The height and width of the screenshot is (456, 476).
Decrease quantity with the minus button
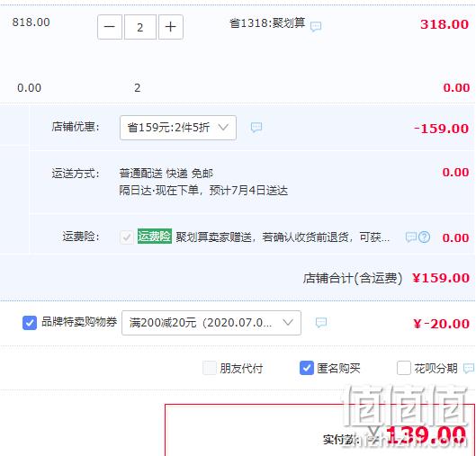(x=110, y=27)
